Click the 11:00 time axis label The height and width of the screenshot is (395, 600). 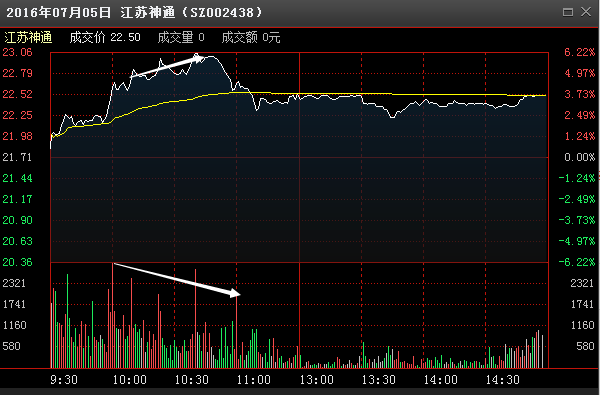point(254,380)
